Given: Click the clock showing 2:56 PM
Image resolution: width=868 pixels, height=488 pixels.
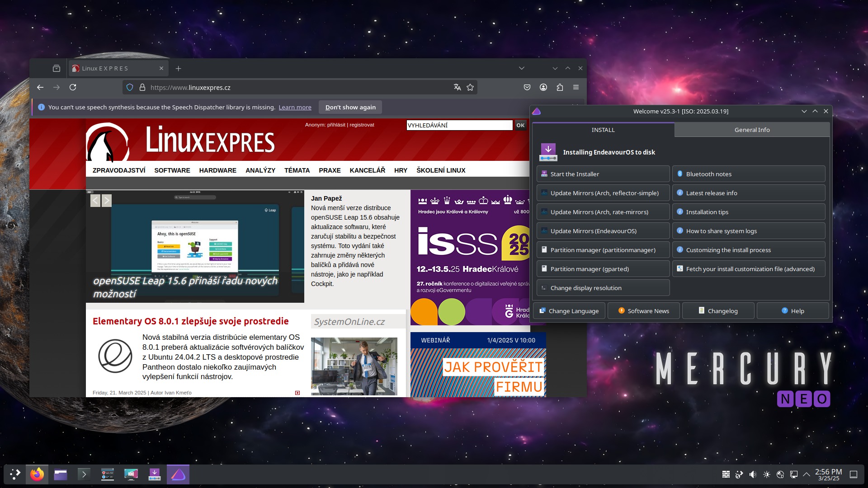Looking at the screenshot, I should pos(829,474).
